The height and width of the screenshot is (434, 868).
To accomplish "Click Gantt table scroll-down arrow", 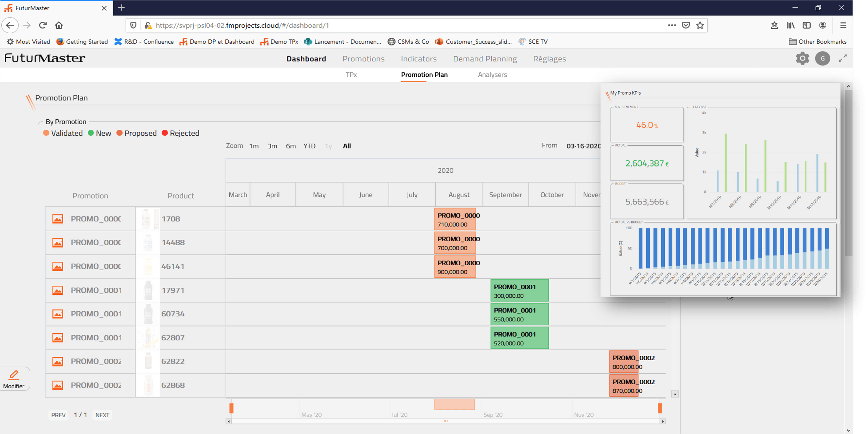I will point(675,394).
